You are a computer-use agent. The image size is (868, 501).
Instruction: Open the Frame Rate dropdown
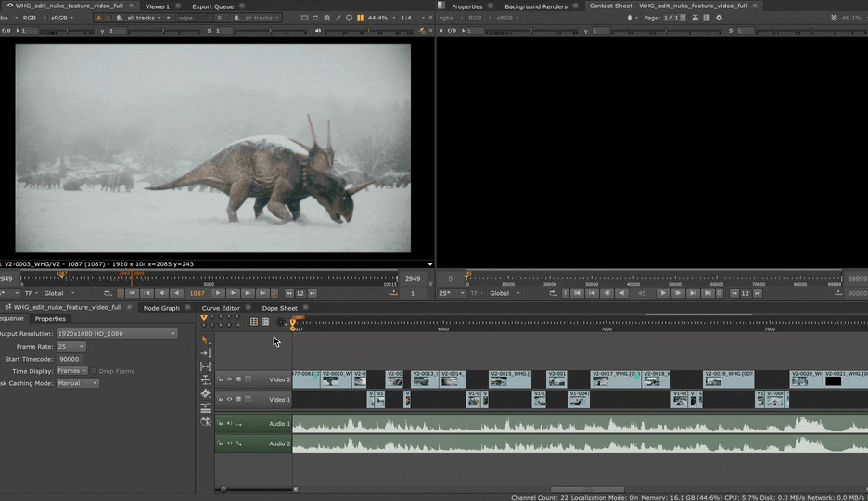(70, 347)
